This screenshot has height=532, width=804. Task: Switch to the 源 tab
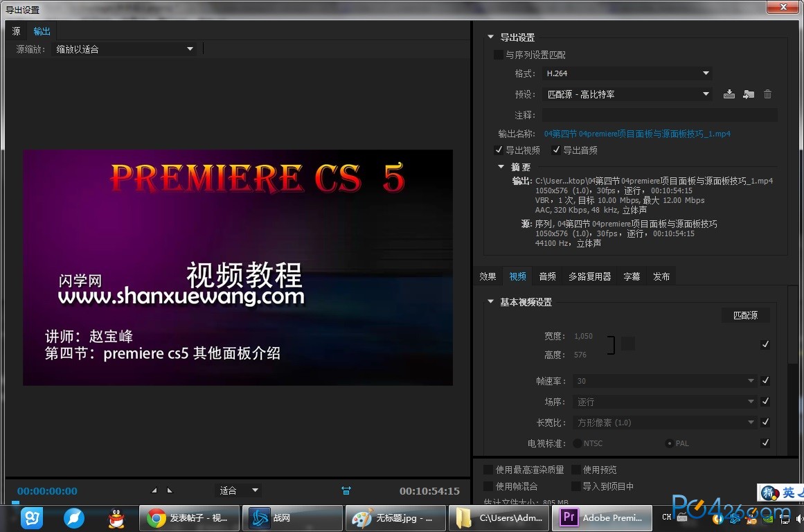(x=17, y=31)
